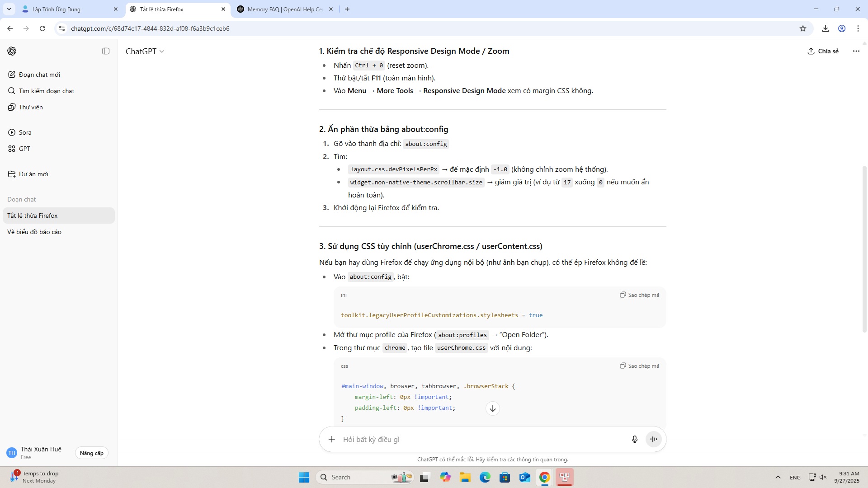
Task: Click the ChatGPT logo icon
Action: click(x=12, y=51)
